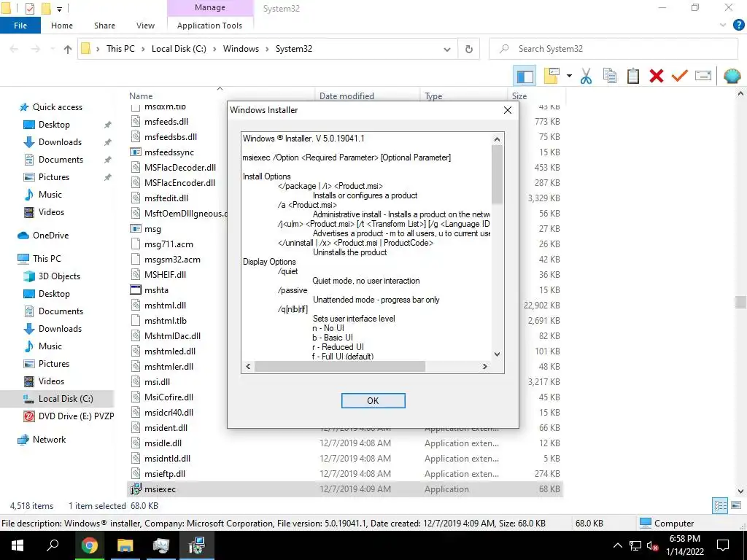Switch to the Home ribbon tab

coord(62,26)
